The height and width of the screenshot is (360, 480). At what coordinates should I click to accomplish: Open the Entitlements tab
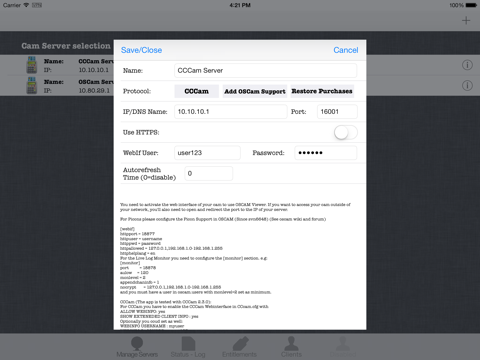click(240, 347)
